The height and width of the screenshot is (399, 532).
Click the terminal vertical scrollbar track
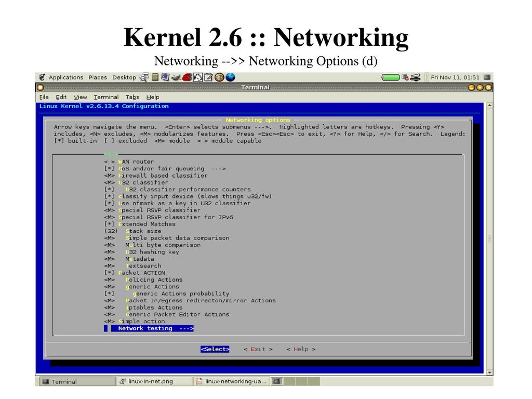[x=489, y=239]
